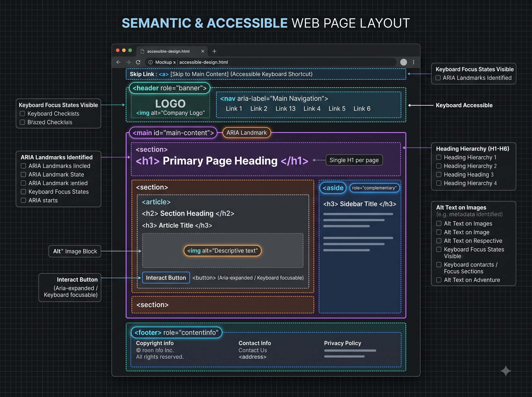Screen dimensions: 532x397
Task: Click the page icon on the browser tab
Action: pos(142,51)
